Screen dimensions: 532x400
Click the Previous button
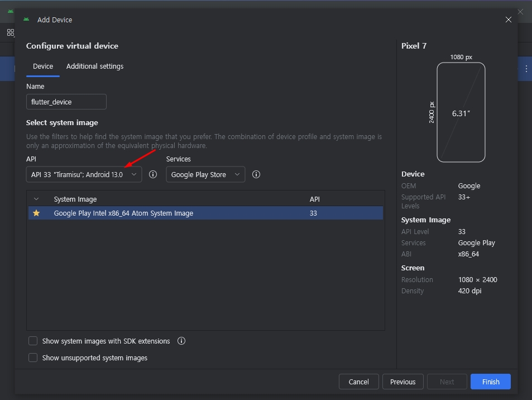coord(402,382)
